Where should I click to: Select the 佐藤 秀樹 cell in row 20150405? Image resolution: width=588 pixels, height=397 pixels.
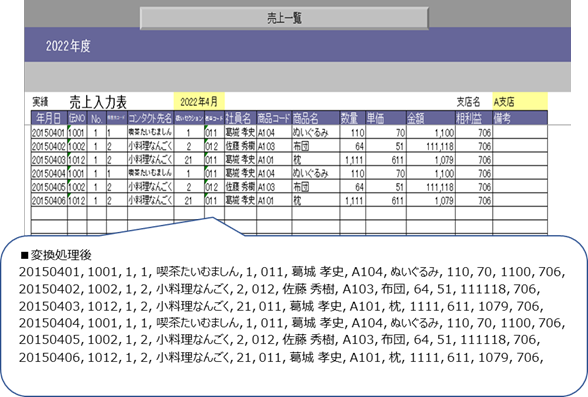(240, 187)
